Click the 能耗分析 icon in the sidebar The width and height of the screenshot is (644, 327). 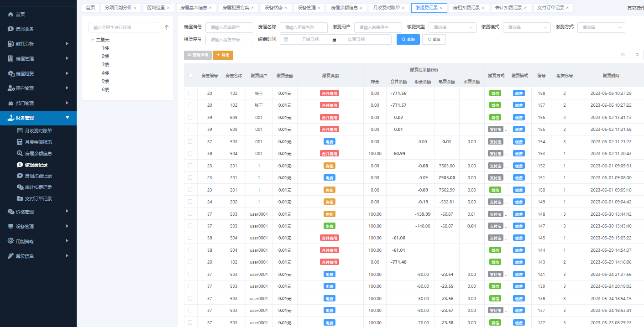click(10, 44)
